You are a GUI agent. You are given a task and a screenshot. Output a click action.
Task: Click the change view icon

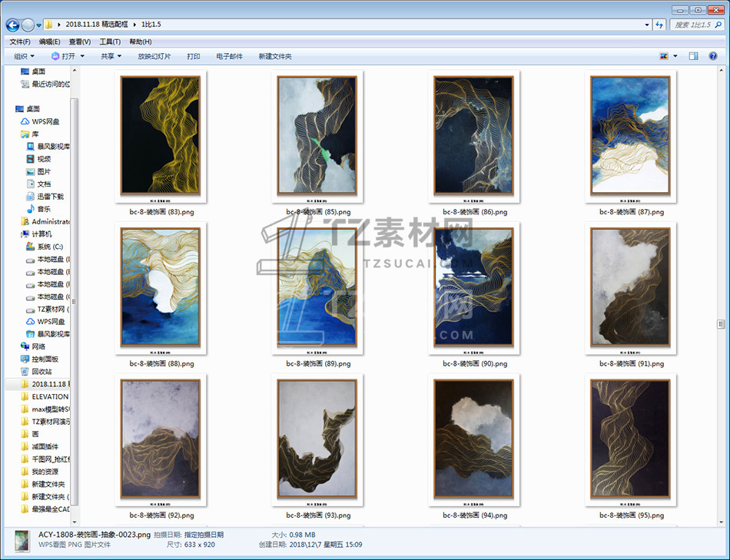664,56
